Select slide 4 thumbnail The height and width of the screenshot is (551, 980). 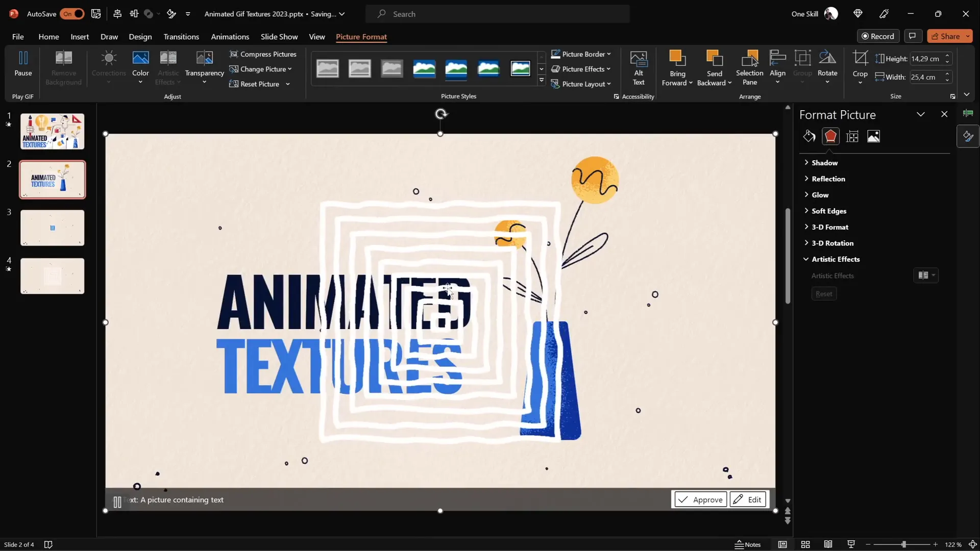52,276
